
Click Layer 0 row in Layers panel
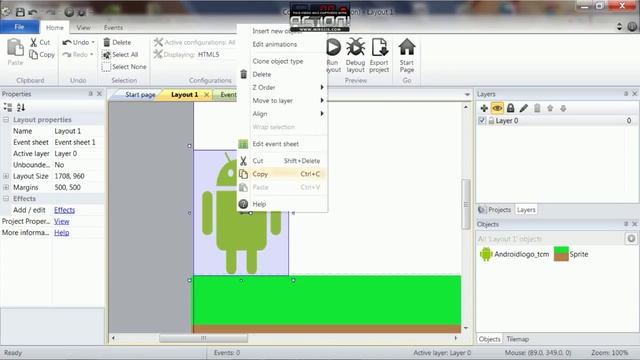pyautogui.click(x=556, y=120)
